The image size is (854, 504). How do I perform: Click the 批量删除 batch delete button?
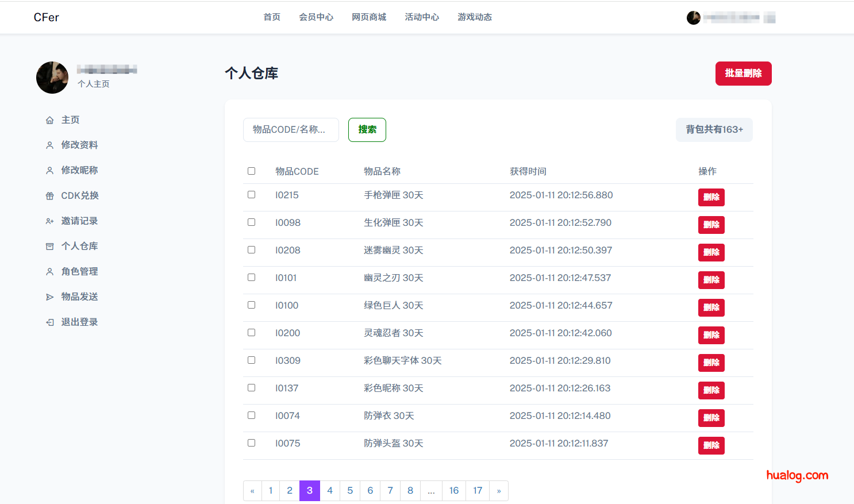tap(743, 74)
